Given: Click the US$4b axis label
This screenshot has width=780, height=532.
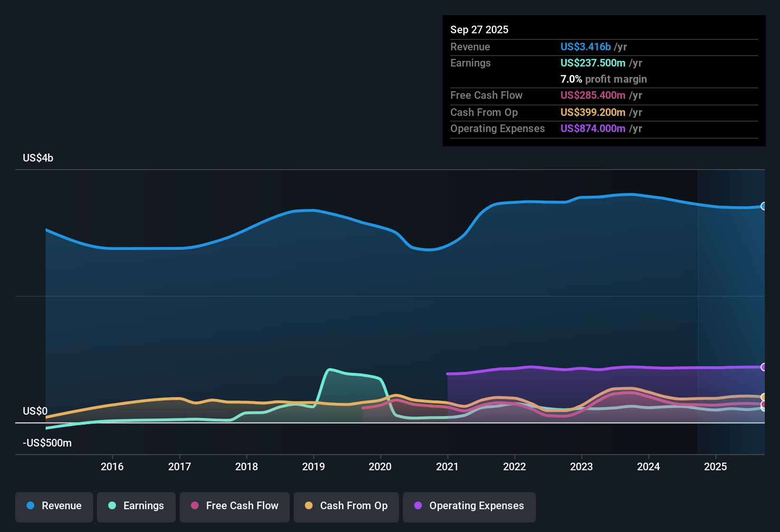Looking at the screenshot, I should point(38,157).
